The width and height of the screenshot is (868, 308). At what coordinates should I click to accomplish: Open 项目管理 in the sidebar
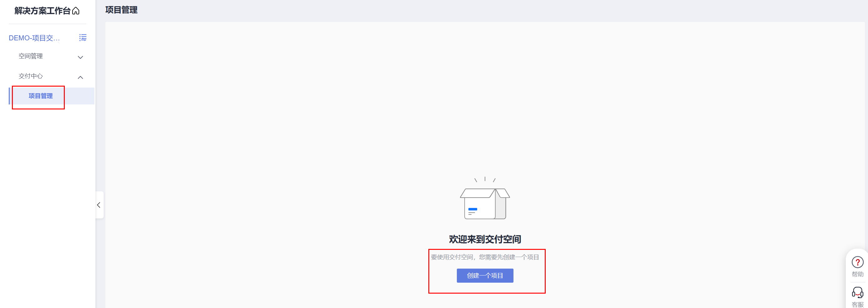[x=40, y=96]
